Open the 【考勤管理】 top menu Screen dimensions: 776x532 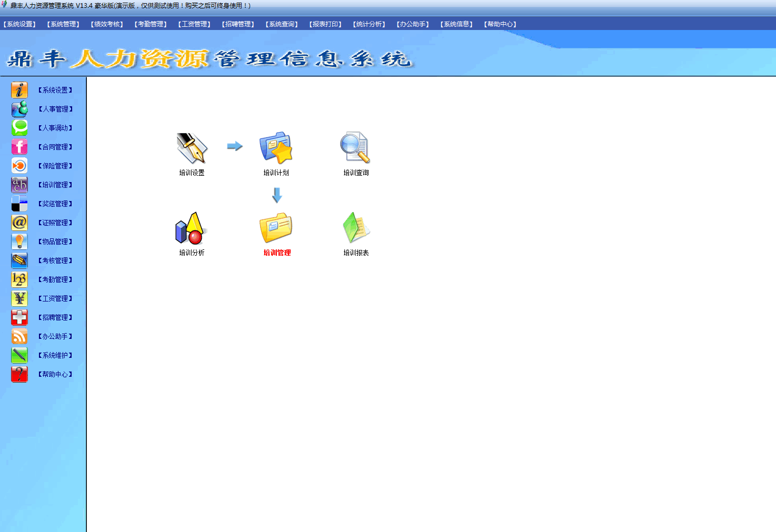151,24
